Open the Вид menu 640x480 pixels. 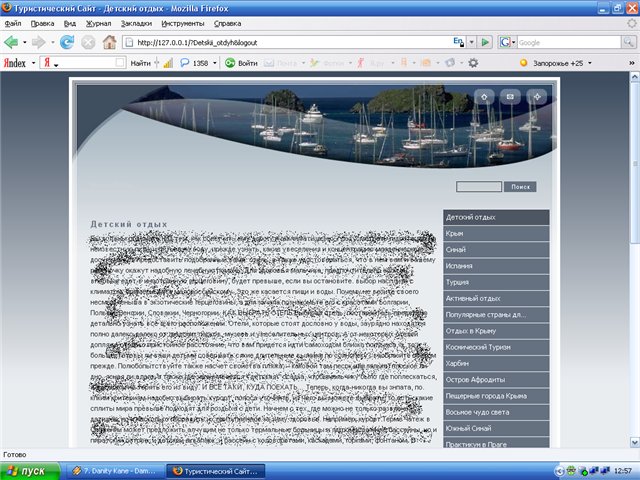(x=70, y=23)
